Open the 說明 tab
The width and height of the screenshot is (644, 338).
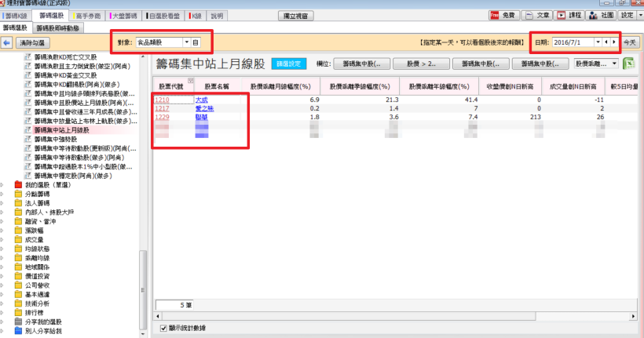[x=217, y=16]
